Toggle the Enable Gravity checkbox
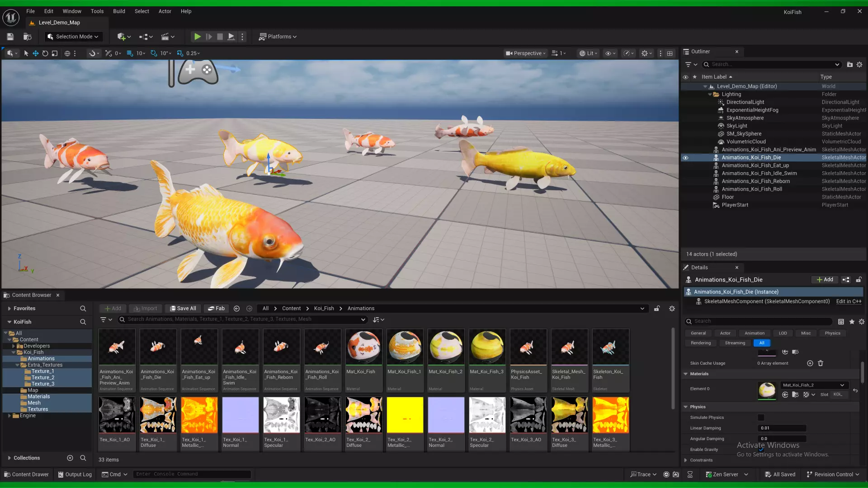Image resolution: width=868 pixels, height=488 pixels. [x=761, y=450]
